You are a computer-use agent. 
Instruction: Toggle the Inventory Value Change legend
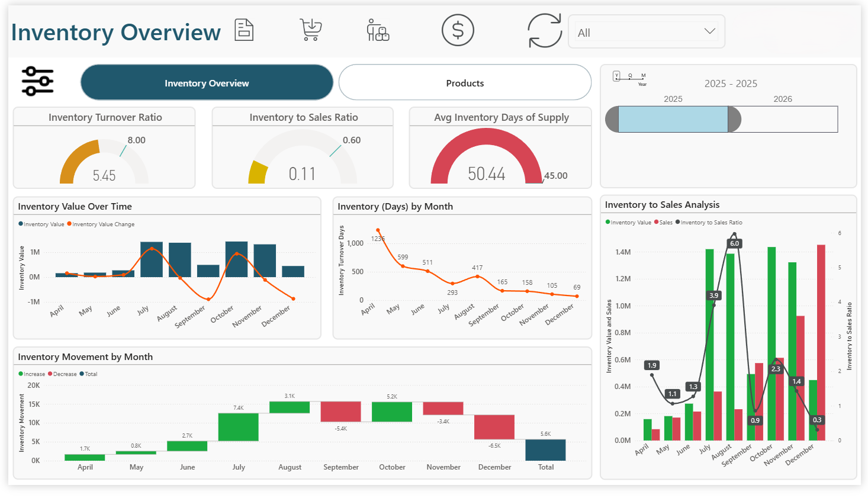tap(102, 224)
